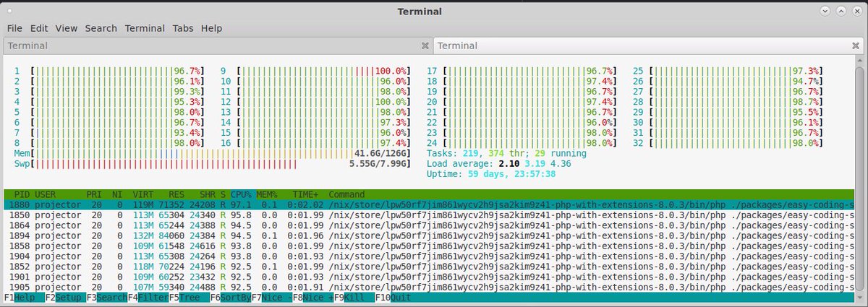Sort by the PRI column header
This screenshot has width=868, height=307.
click(x=94, y=195)
